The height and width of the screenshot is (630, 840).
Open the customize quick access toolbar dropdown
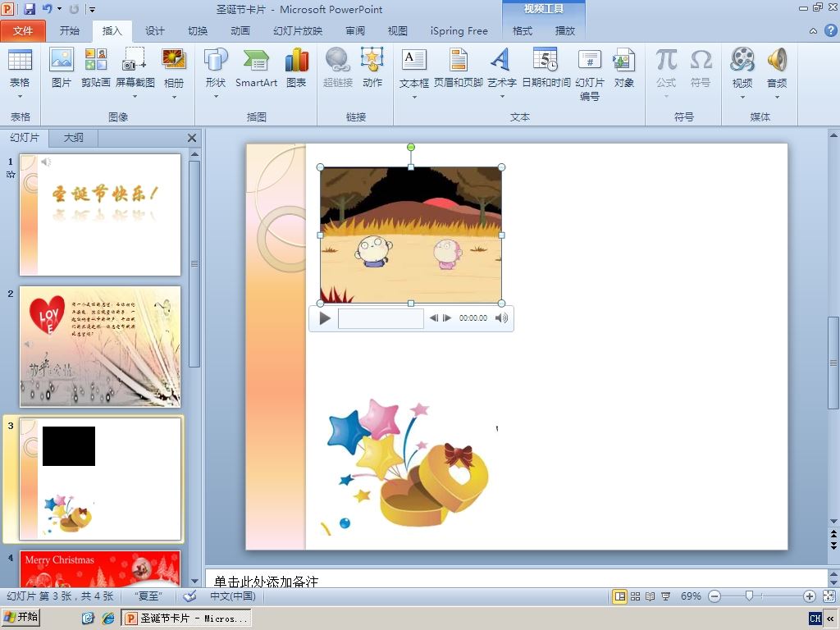click(x=92, y=9)
